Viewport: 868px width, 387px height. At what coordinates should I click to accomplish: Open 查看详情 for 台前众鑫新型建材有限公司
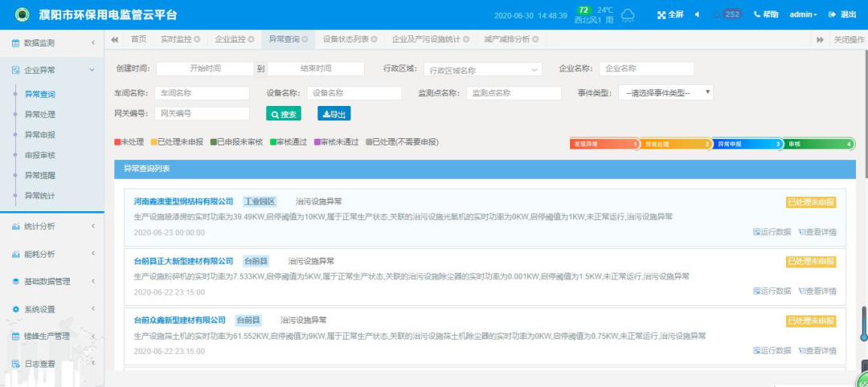click(817, 351)
